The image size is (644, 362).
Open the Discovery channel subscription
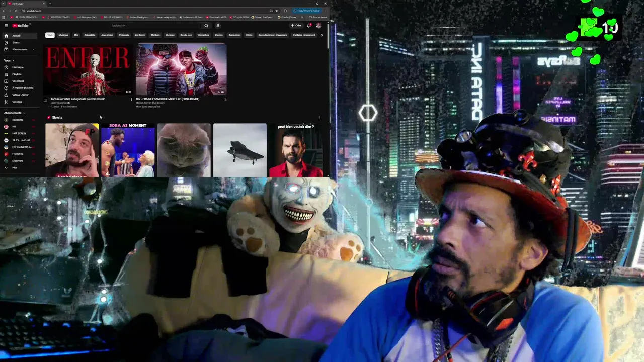click(19, 161)
